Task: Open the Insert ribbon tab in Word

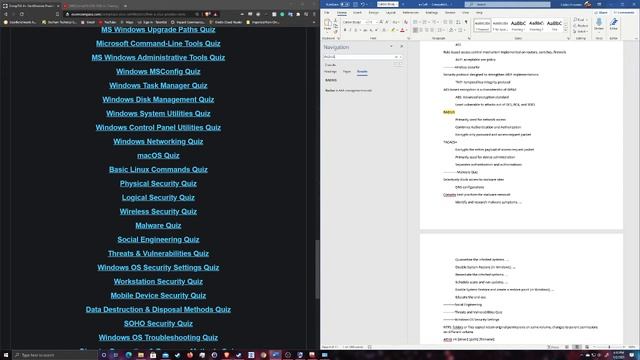Action: (x=358, y=13)
